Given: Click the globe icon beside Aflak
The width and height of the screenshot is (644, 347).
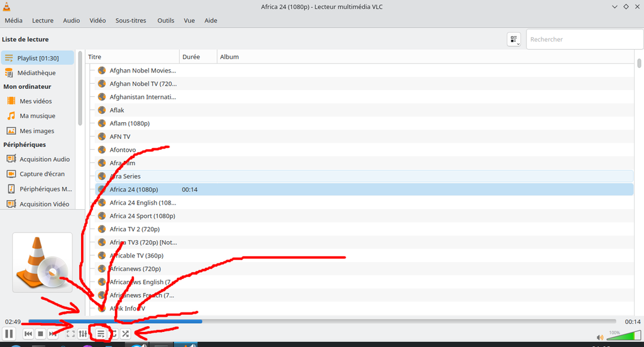Looking at the screenshot, I should 102,110.
